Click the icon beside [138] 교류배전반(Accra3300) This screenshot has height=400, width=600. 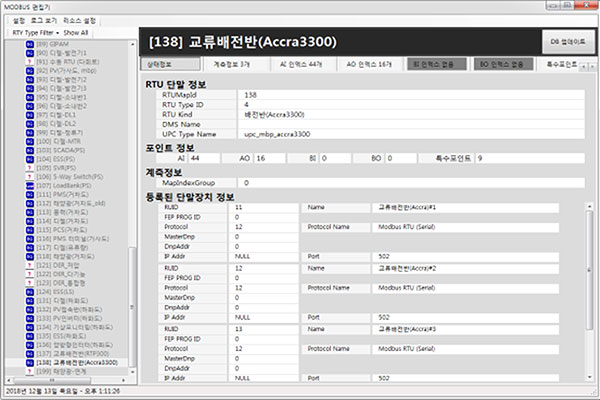click(29, 361)
